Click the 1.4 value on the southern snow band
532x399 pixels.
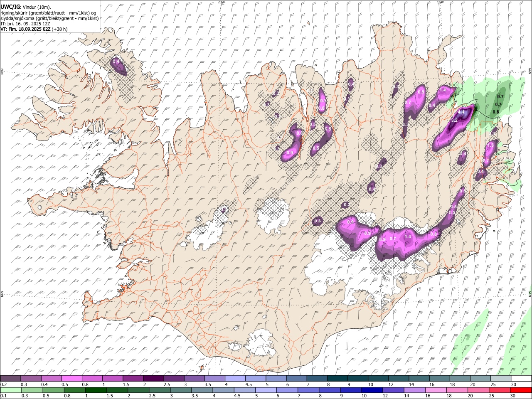pyautogui.click(x=408, y=236)
